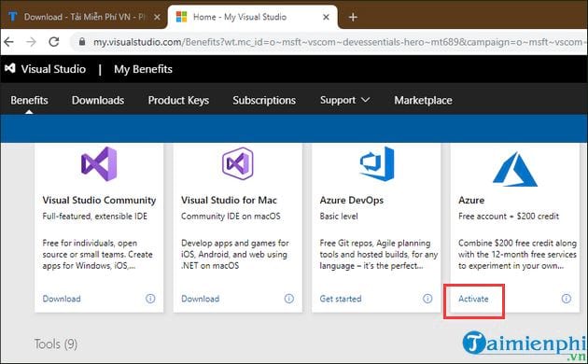Screen dimensions: 588x364
Task: Open info icon on Visual Studio Community card
Action: [x=150, y=299]
